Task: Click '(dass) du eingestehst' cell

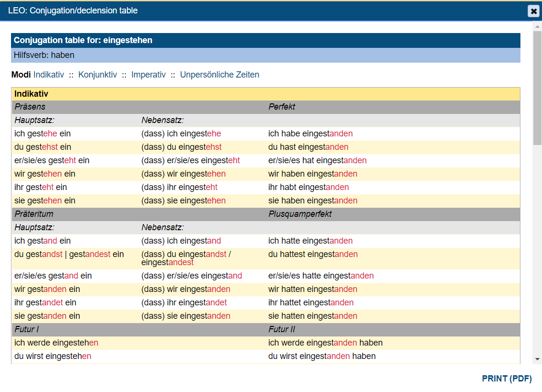Action: [182, 147]
